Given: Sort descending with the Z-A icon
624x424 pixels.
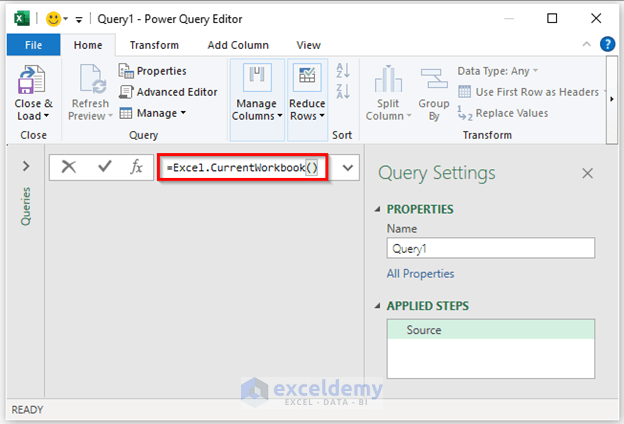Looking at the screenshot, I should [343, 91].
